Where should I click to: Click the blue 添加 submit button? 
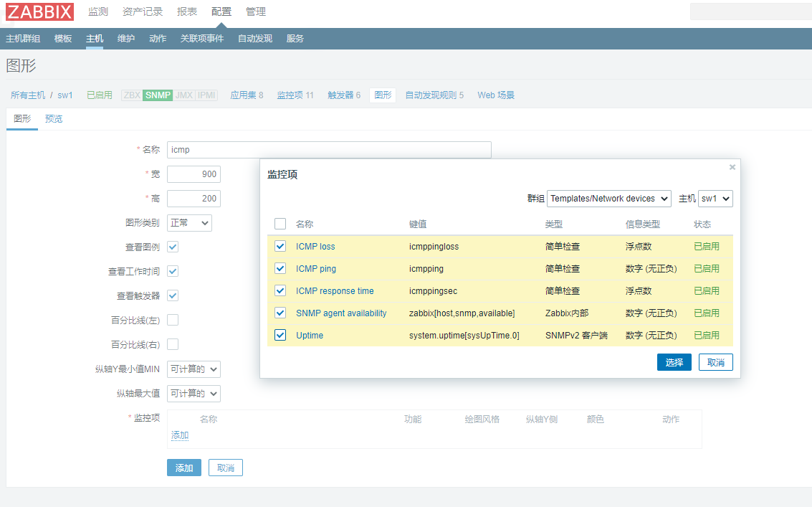point(184,468)
